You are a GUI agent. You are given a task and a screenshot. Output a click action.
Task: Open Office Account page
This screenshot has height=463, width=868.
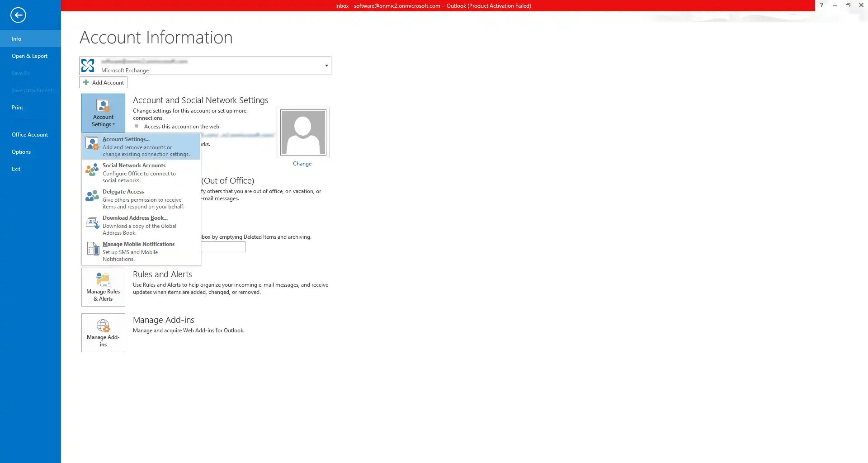pos(30,134)
